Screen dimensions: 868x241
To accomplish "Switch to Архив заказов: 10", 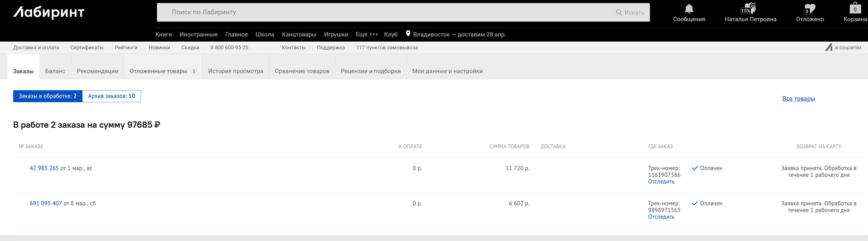I will 112,96.
